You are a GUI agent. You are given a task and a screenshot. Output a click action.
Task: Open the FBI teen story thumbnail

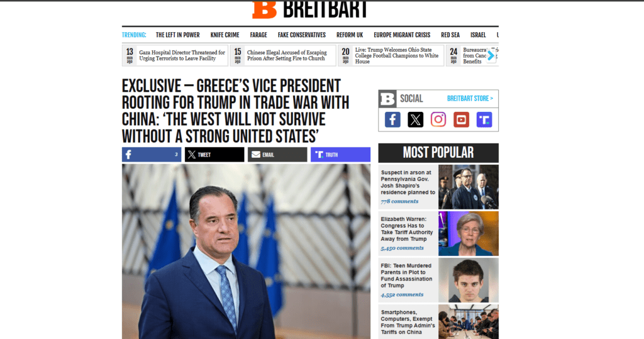coord(468,281)
